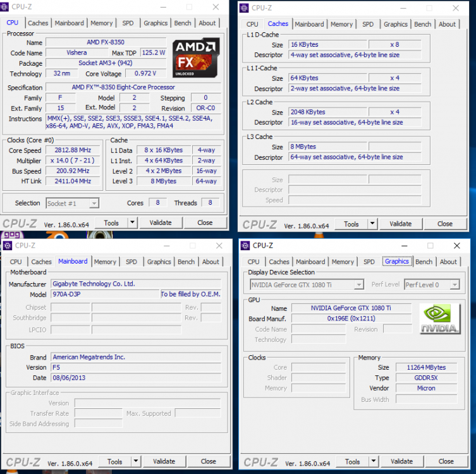Click the 16 KBytes L1 D-Cache size
476x474 pixels.
tap(327, 45)
